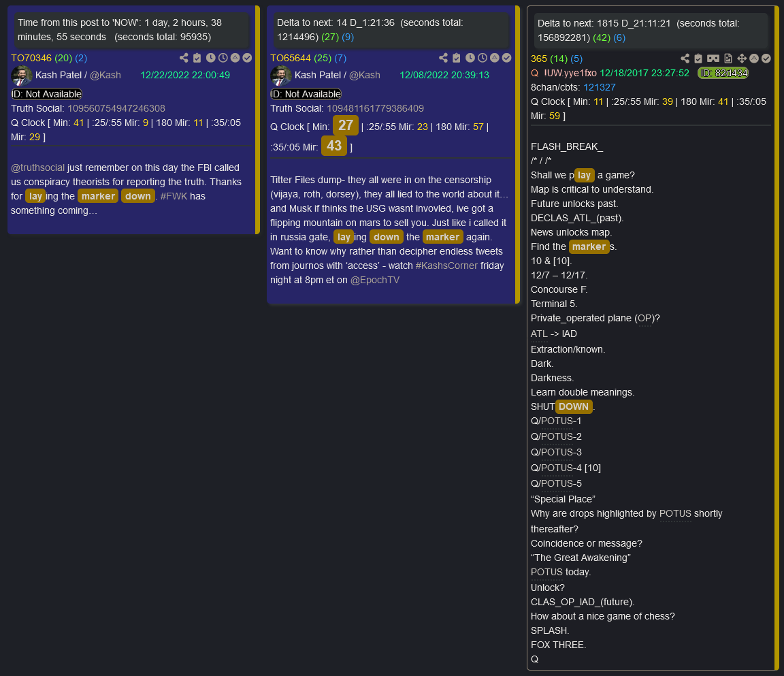Click the @truthsocial mention link
This screenshot has width=784, height=676.
[37, 167]
